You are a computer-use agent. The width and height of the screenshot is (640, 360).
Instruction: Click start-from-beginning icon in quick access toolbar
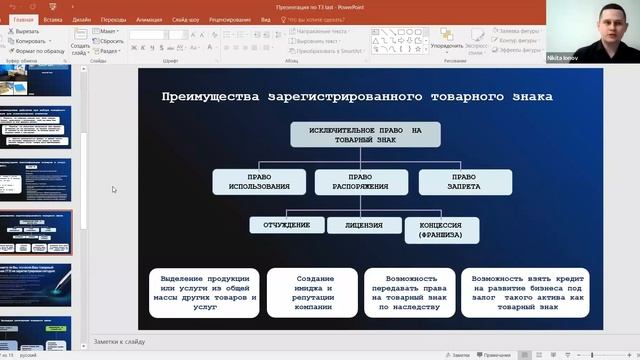53,7
